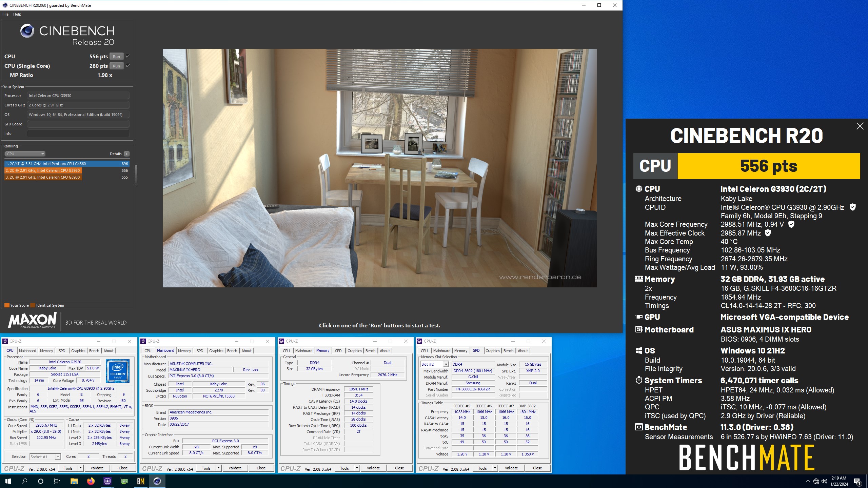Viewport: 868px width, 488px height.
Task: Open the Help menu in Cinebench
Action: click(x=17, y=14)
